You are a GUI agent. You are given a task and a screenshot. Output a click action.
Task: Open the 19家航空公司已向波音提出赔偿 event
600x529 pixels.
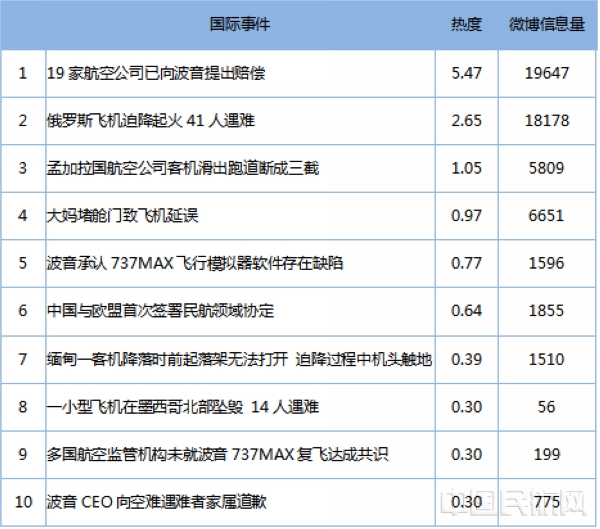pos(156,72)
